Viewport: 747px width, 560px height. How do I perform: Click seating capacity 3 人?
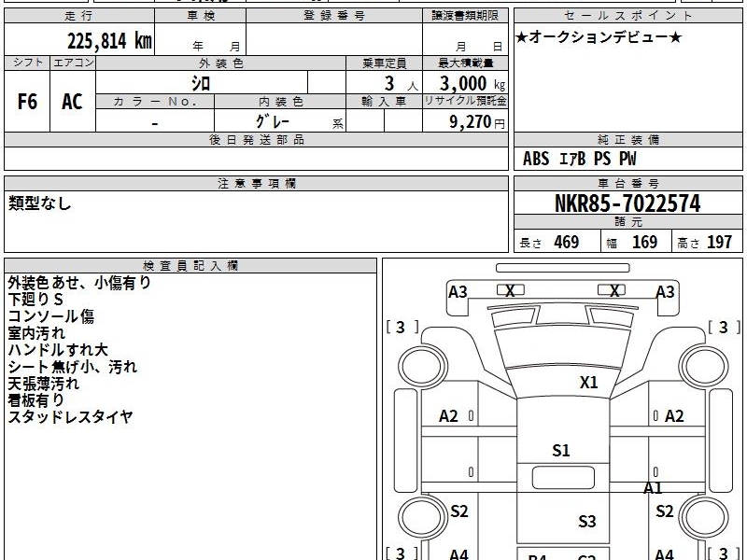point(401,84)
